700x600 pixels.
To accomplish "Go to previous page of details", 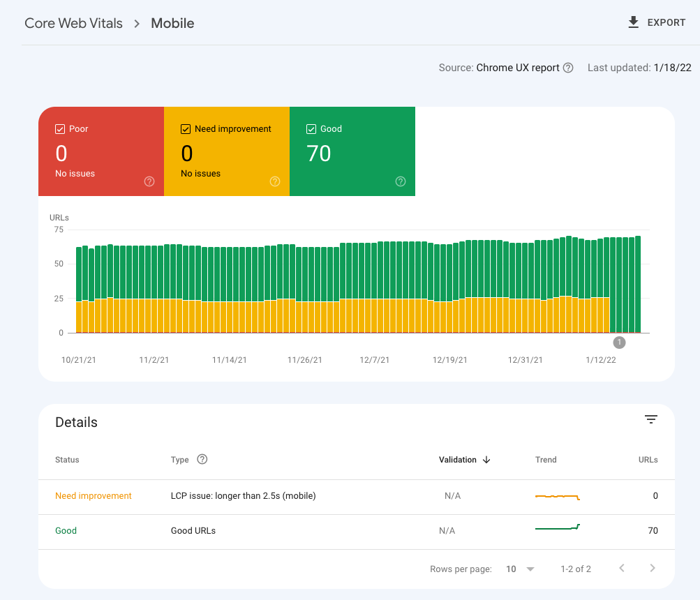I will 622,569.
